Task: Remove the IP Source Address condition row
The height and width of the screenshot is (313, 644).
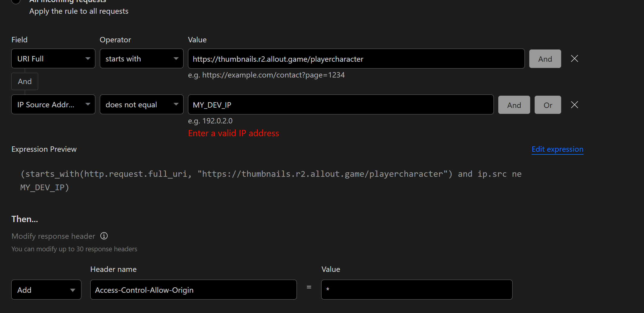Action: click(x=574, y=105)
